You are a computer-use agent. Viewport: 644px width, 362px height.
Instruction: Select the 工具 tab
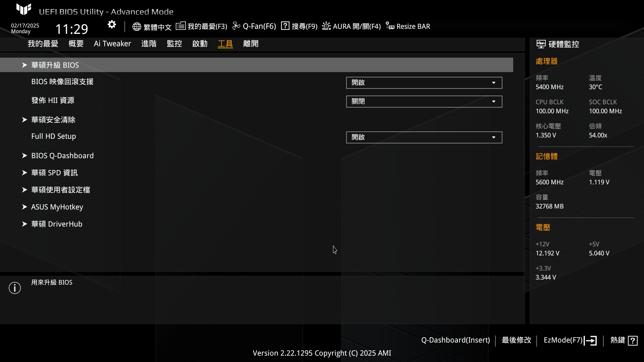coord(225,44)
